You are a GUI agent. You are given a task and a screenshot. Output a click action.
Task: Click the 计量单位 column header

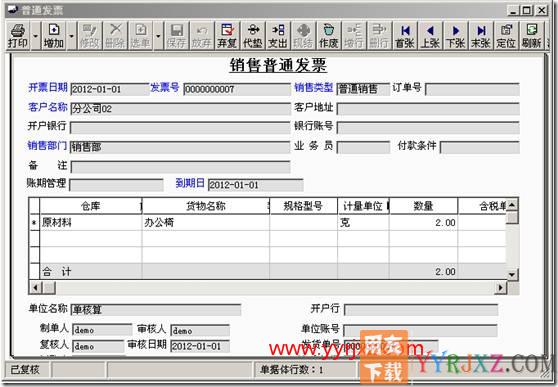pos(363,206)
